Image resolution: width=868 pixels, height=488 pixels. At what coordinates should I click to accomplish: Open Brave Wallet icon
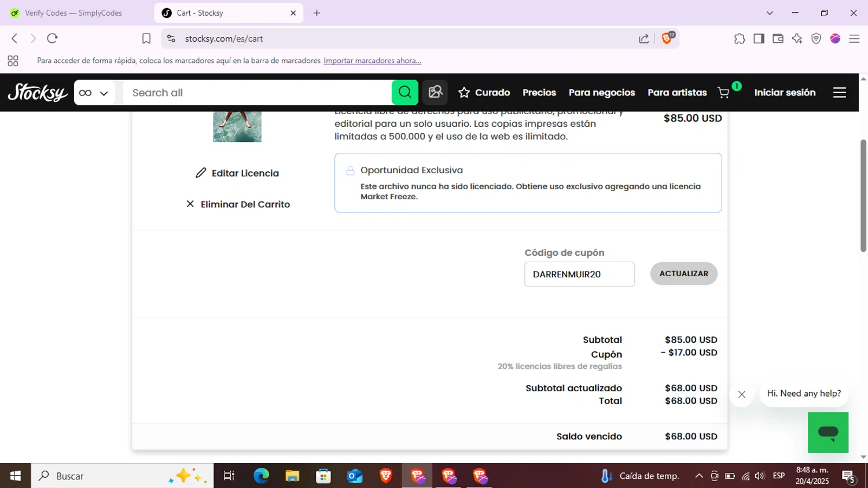778,38
